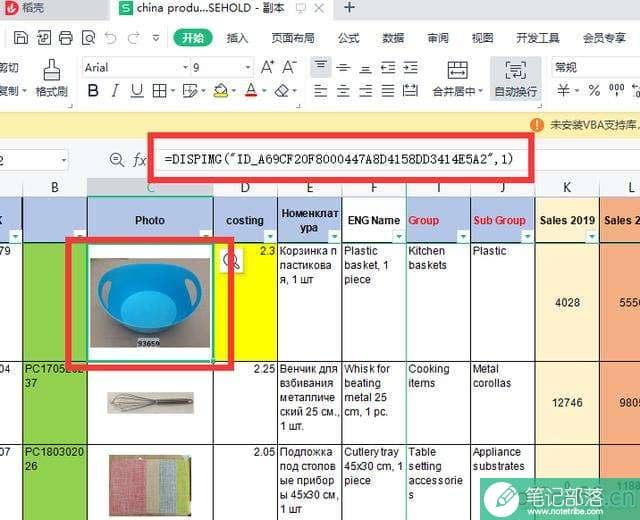Open the Group column filter dropdown
The height and width of the screenshot is (520, 640).
pos(463,236)
